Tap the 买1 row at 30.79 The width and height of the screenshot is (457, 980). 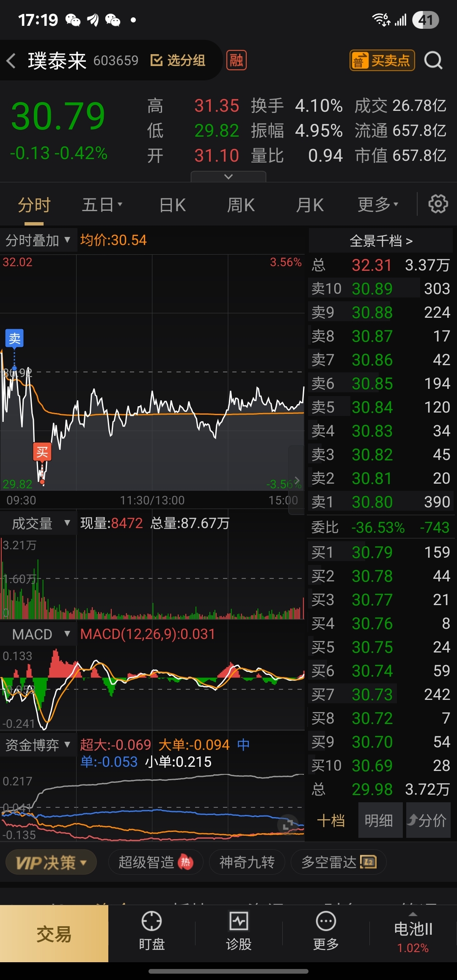click(381, 552)
